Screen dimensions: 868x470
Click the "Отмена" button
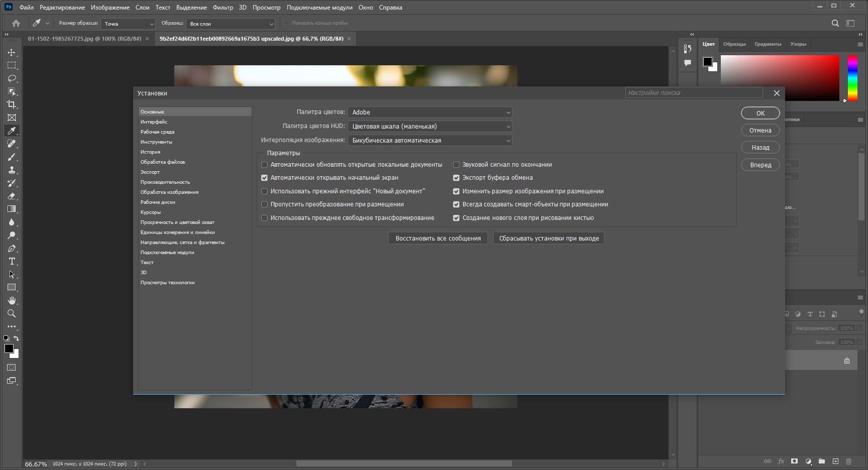tap(761, 131)
